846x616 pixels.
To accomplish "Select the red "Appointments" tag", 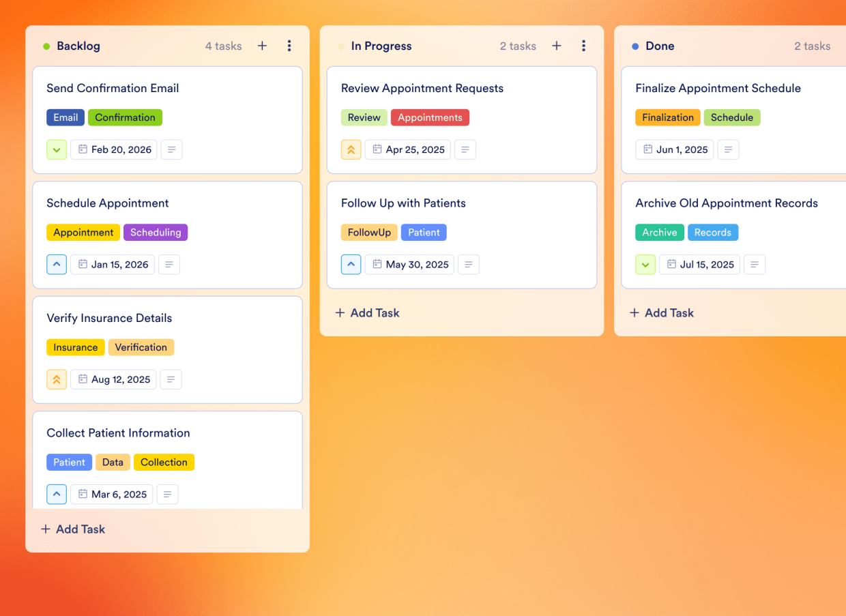I will pyautogui.click(x=430, y=117).
